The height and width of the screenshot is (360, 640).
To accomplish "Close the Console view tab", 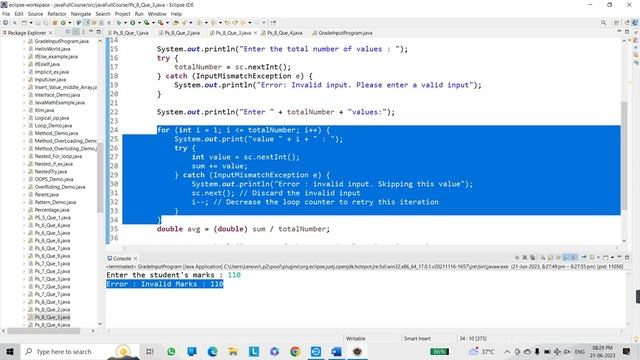I will 136,258.
